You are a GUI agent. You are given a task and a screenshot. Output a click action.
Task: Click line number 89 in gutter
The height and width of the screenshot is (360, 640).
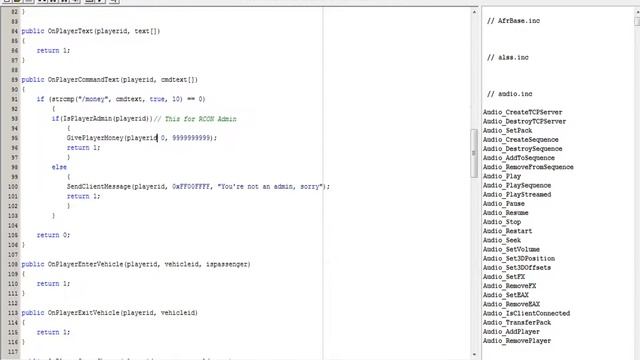pos(14,80)
